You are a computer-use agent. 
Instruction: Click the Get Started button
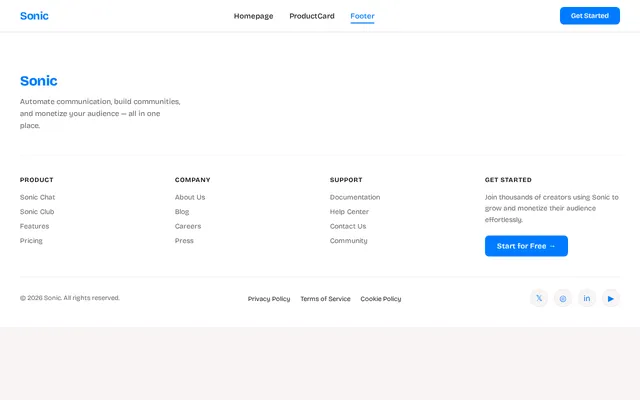tap(590, 16)
